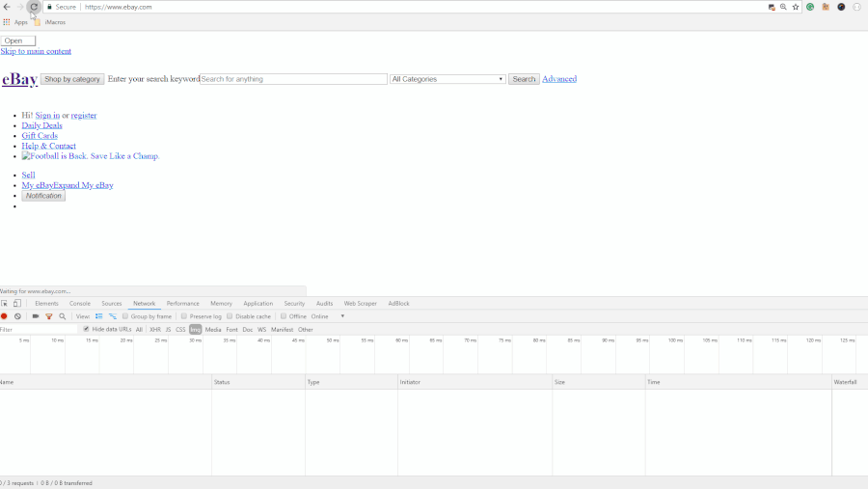Open the Web Scraper DevTools tab
868x489 pixels.
click(361, 304)
